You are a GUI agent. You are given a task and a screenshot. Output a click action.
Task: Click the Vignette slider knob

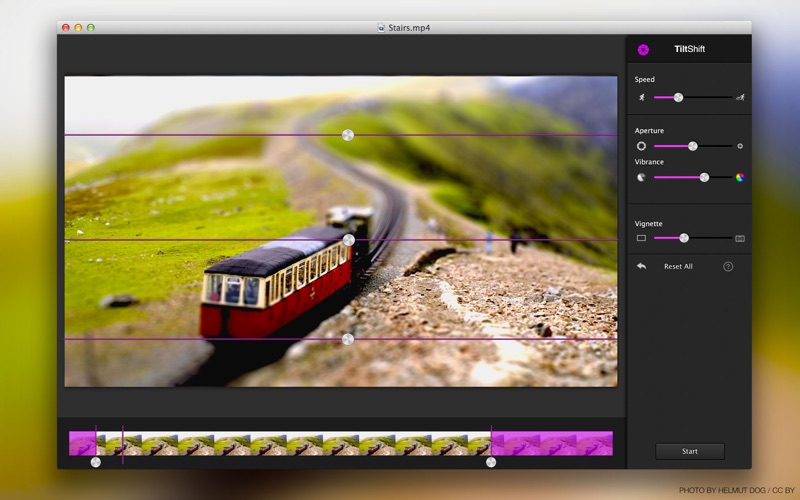coord(684,238)
